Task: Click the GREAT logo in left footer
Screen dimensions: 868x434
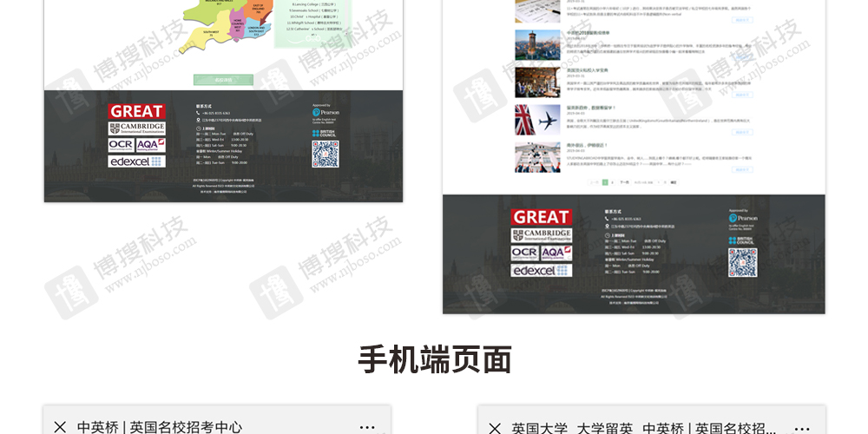Action: [136, 111]
